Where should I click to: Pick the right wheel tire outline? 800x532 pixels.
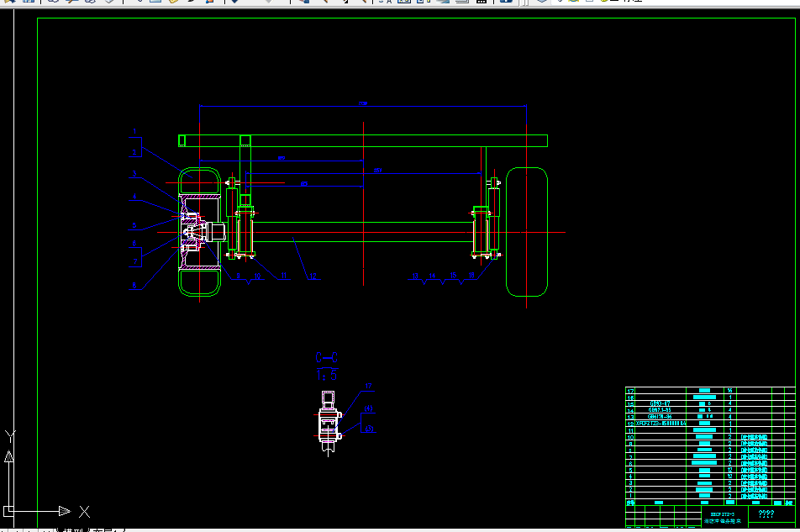(527, 232)
